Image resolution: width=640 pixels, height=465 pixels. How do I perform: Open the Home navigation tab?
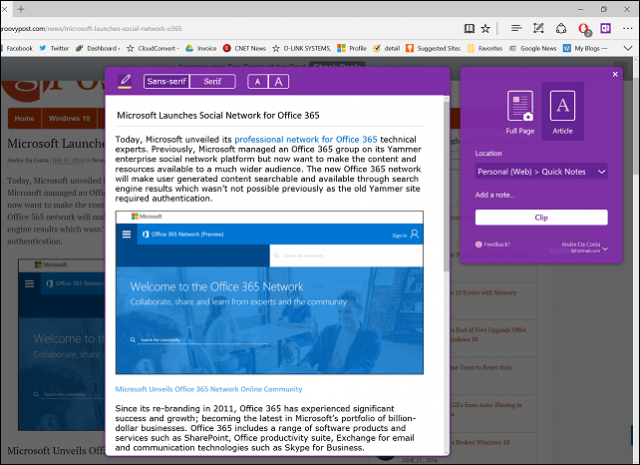[24, 118]
